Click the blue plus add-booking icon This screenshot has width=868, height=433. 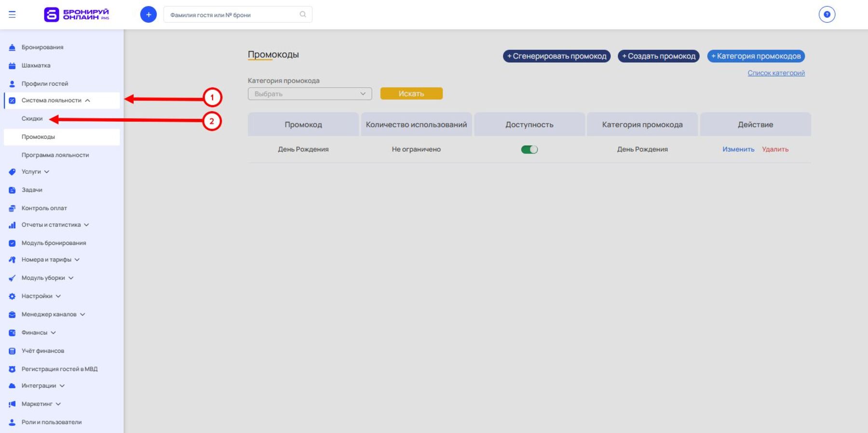click(148, 14)
